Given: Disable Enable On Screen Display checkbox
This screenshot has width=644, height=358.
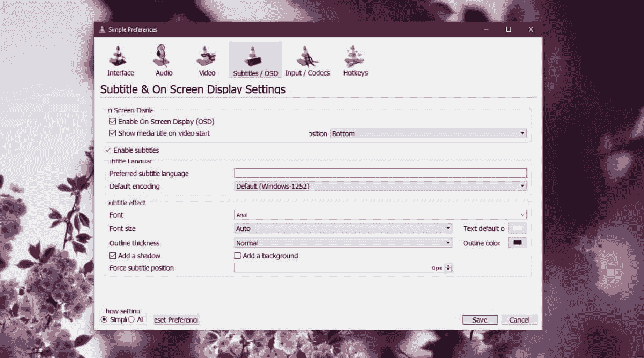Looking at the screenshot, I should pyautogui.click(x=113, y=122).
